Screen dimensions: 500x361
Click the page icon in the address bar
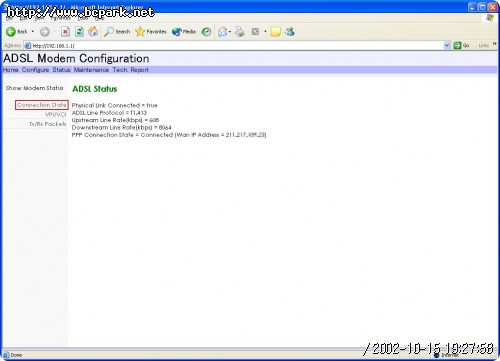coord(28,46)
